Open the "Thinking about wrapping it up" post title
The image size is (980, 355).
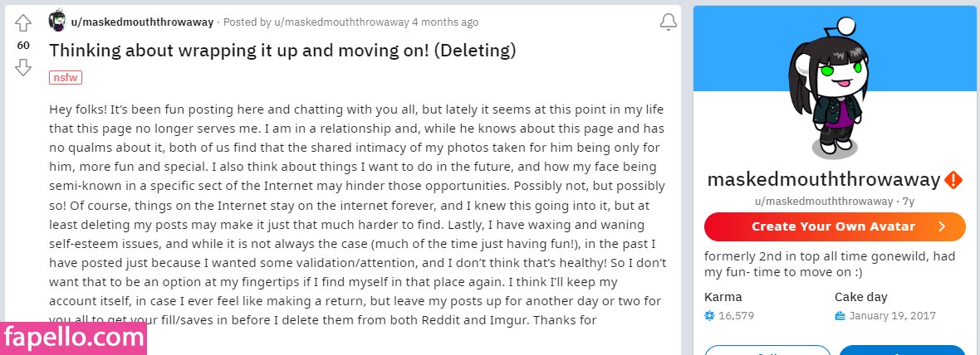click(282, 51)
